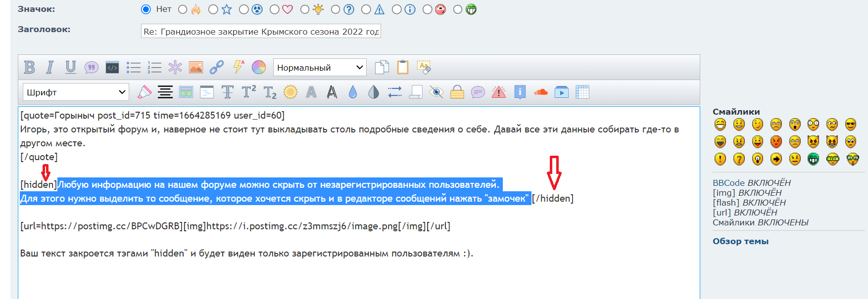Image resolution: width=868 pixels, height=299 pixels.
Task: Select the 'Нет' topic icon radio button
Action: tap(145, 9)
